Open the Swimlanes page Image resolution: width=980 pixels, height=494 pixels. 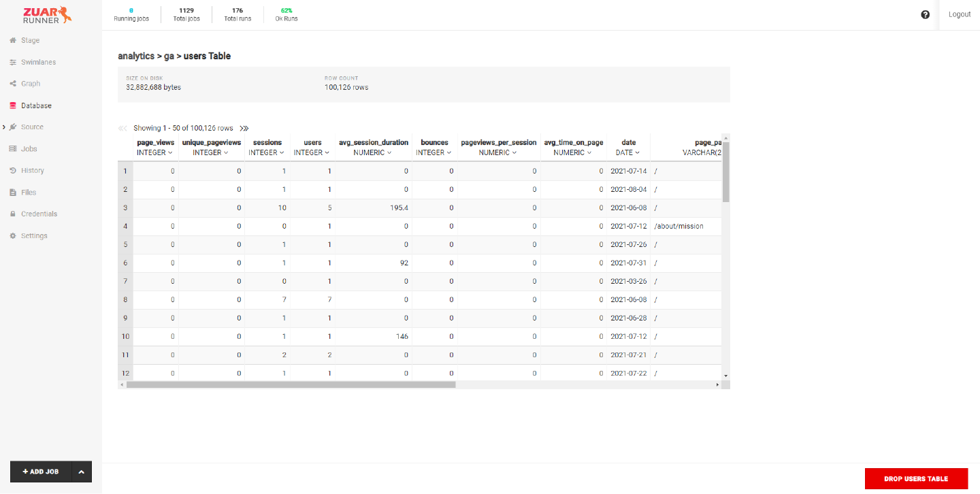38,62
